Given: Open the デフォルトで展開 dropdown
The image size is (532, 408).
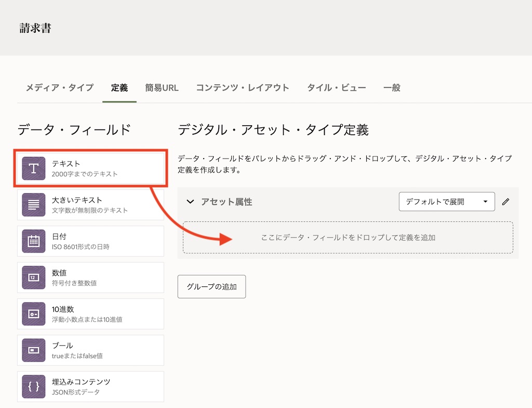Looking at the screenshot, I should click(446, 202).
